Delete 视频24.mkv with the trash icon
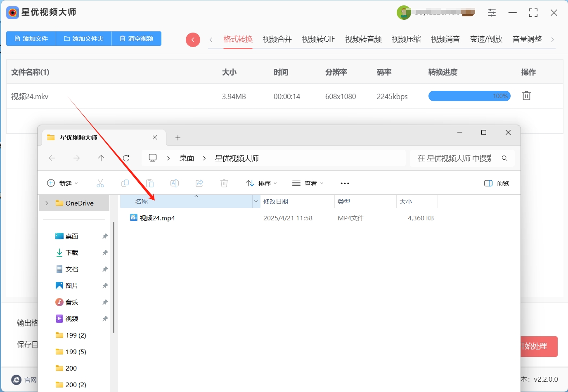Viewport: 568px width, 392px height. (x=526, y=96)
